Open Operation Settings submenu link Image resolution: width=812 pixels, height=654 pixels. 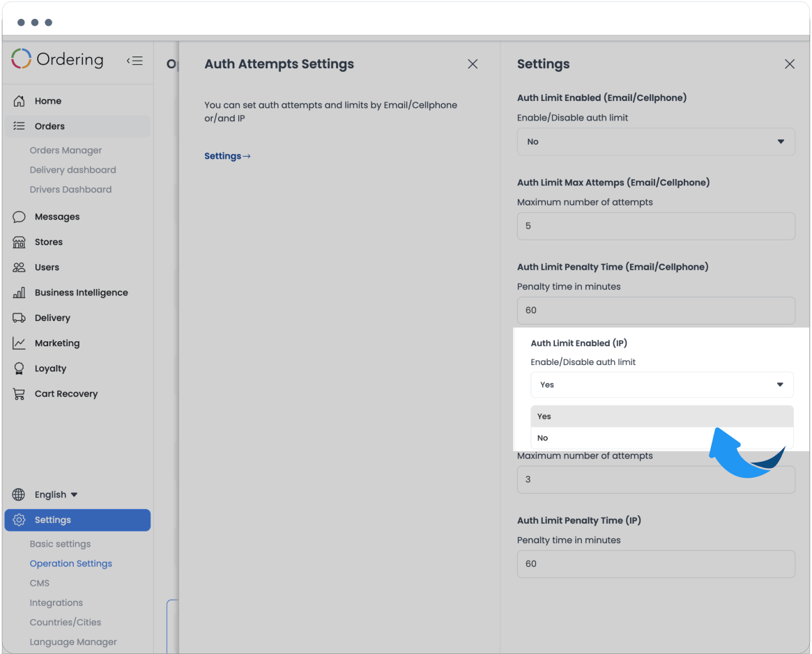pos(71,563)
